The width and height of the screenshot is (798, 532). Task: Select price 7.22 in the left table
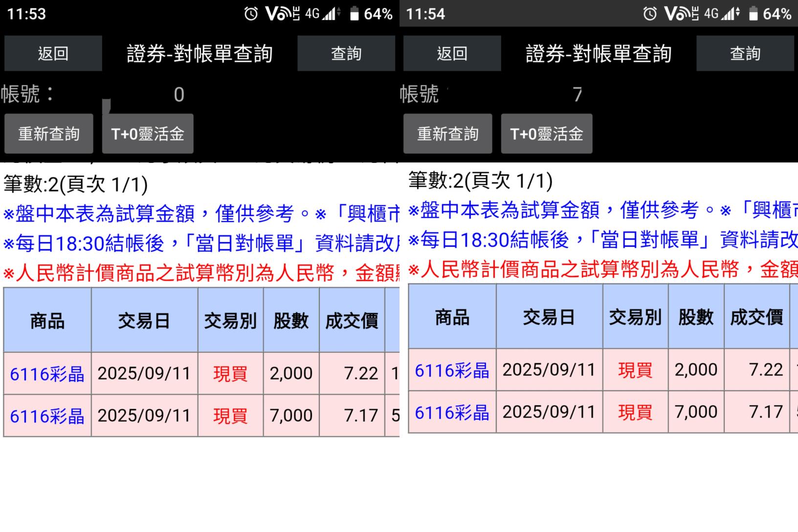(x=352, y=374)
